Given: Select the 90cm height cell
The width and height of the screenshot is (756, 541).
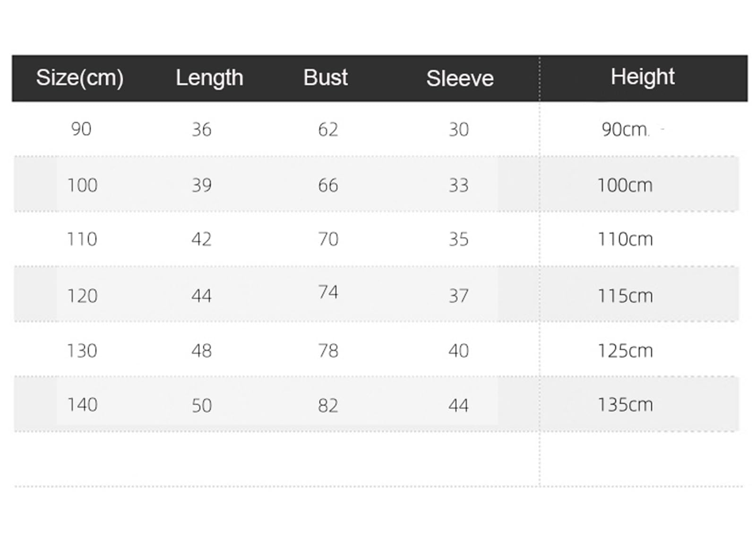Looking at the screenshot, I should (625, 130).
